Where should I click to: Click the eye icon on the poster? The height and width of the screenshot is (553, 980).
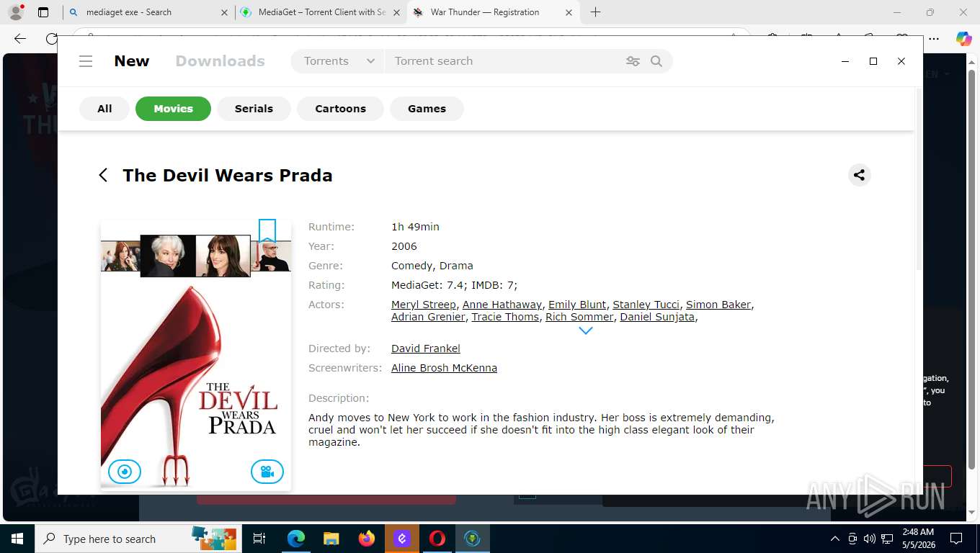[x=125, y=472]
